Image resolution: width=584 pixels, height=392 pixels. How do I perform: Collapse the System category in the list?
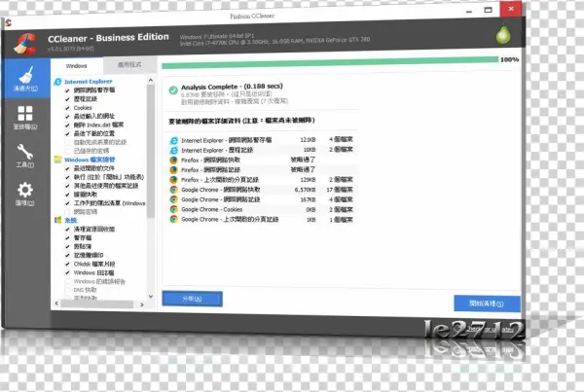pyautogui.click(x=57, y=220)
